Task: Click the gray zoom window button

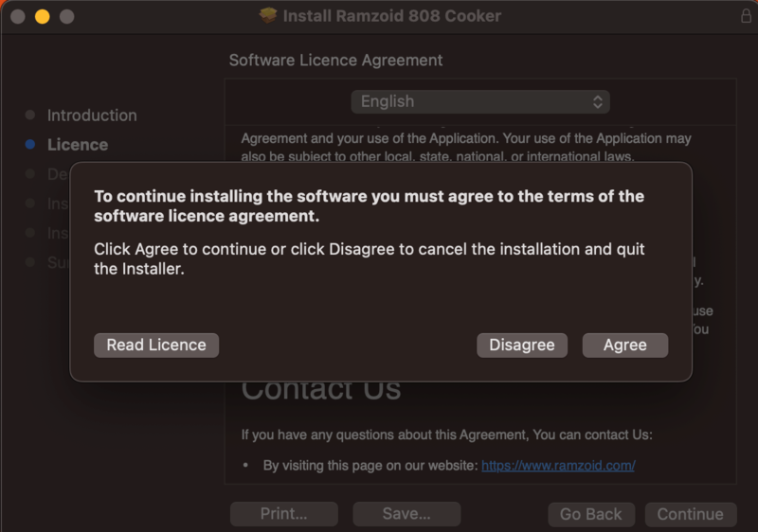Action: pos(66,16)
